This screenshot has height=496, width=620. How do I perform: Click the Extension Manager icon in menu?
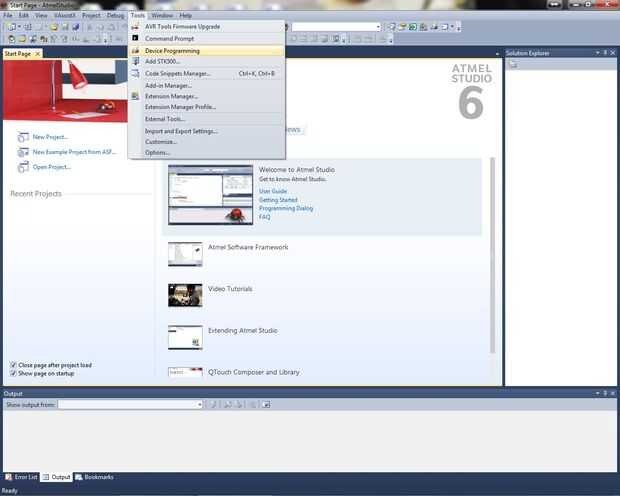135,96
